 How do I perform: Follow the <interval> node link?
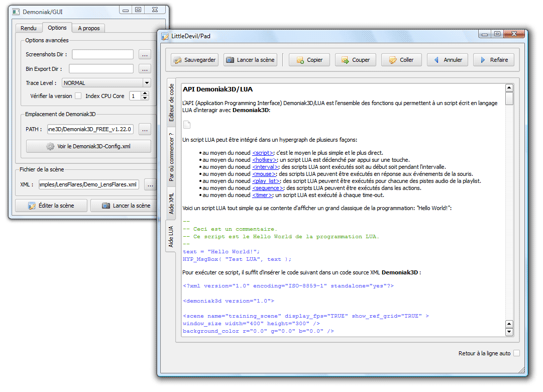click(x=265, y=167)
